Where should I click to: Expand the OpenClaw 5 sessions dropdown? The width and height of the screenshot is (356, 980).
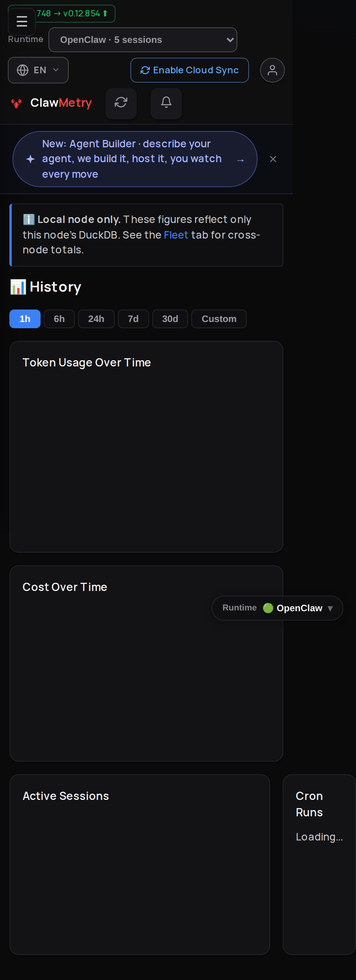(x=143, y=40)
